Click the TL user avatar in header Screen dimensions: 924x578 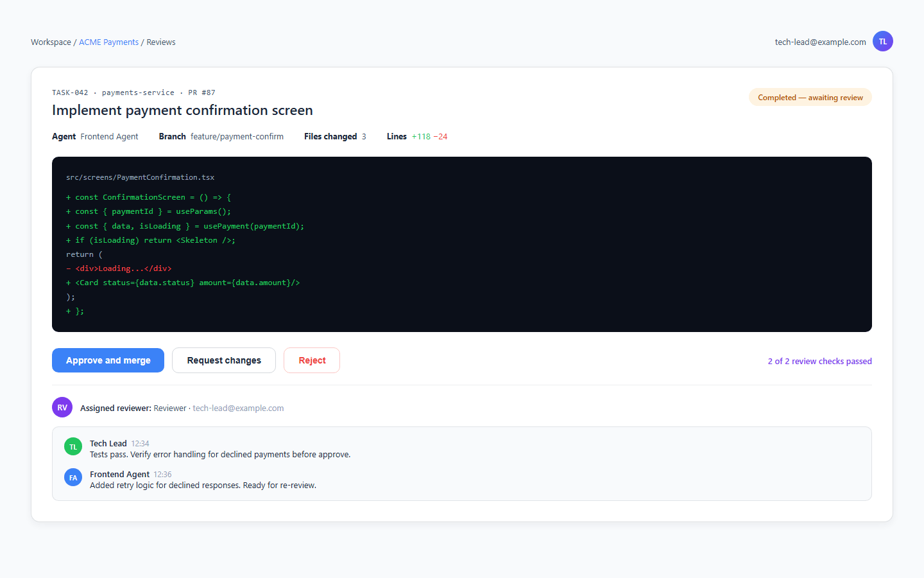(x=883, y=41)
